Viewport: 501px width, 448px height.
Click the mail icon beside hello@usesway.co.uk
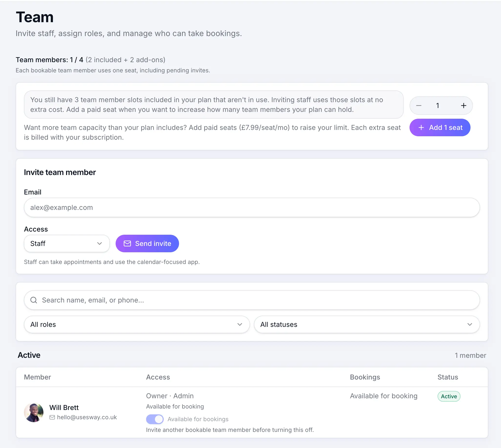click(52, 417)
